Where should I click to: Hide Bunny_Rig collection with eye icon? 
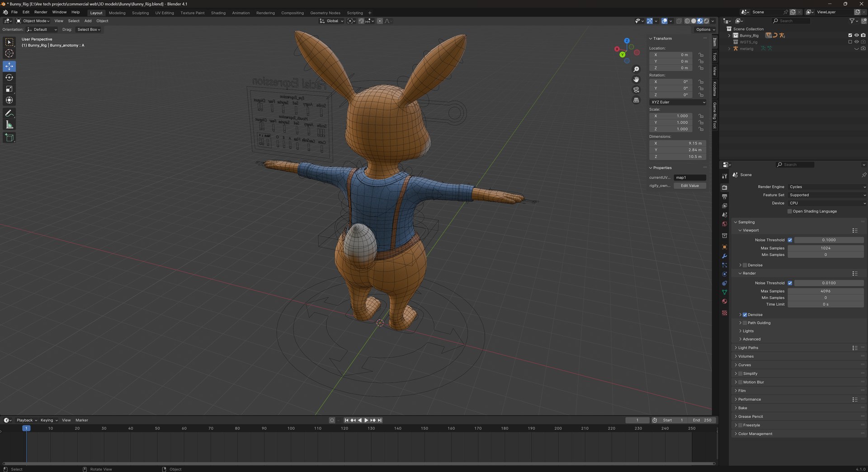tap(856, 35)
